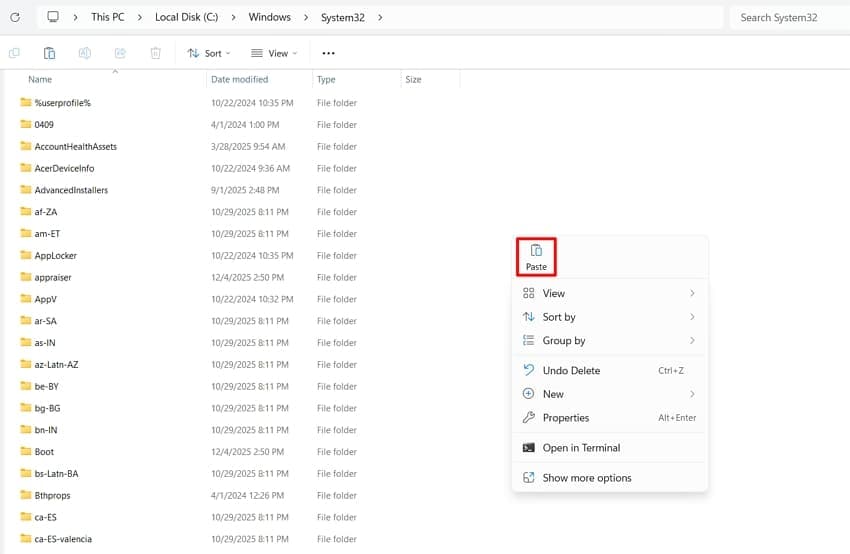Go to This PC in breadcrumb
This screenshot has width=850, height=554.
point(107,17)
